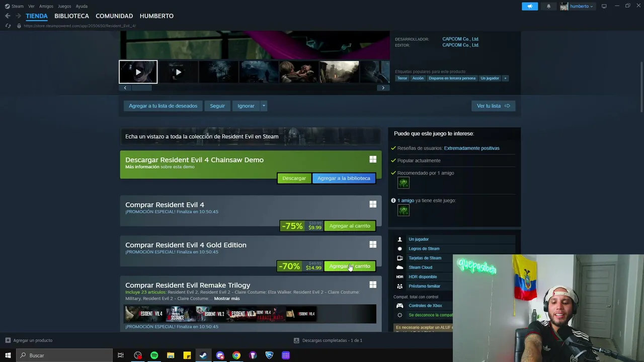Click the Windows icon on the Gold Edition row

click(373, 244)
